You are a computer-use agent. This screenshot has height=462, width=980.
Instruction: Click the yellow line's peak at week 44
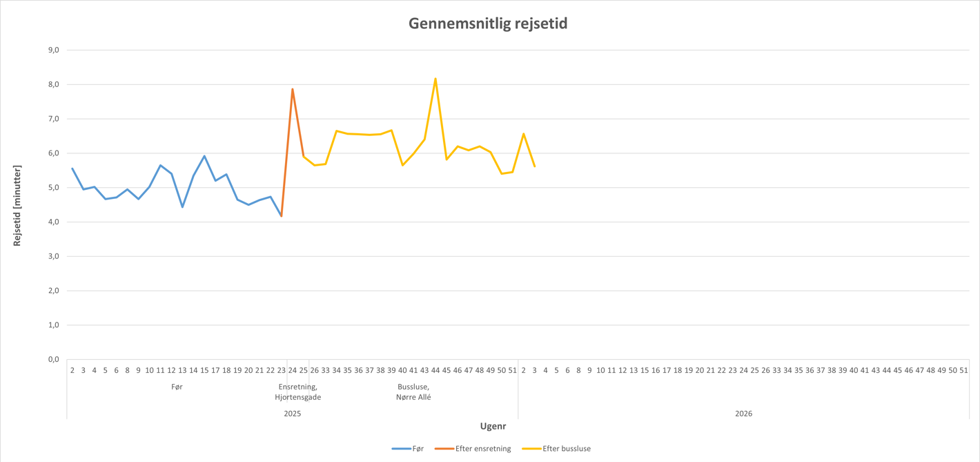tap(435, 79)
